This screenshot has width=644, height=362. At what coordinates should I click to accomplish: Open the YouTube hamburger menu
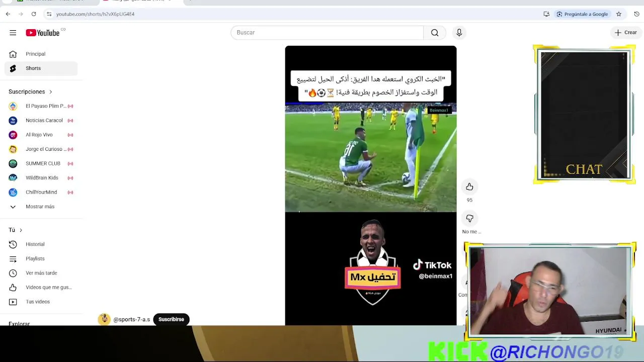click(13, 33)
